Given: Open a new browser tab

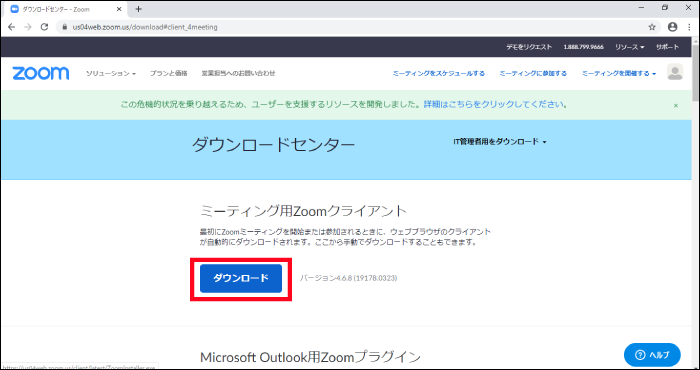Looking at the screenshot, I should [138, 9].
